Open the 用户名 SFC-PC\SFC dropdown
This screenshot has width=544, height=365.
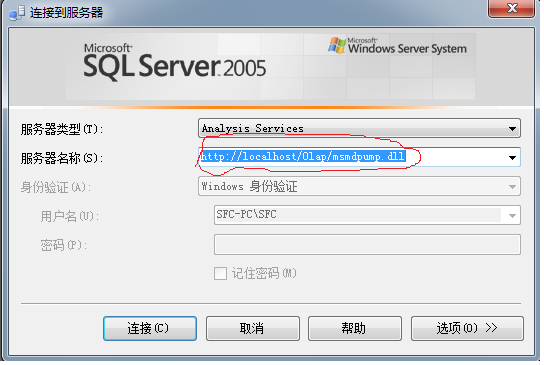367,215
